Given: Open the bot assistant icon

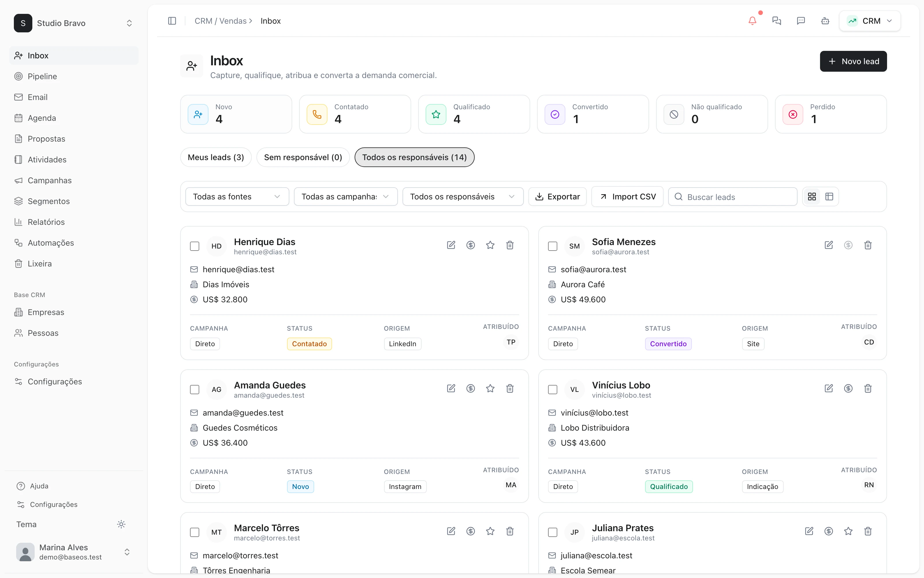Looking at the screenshot, I should [825, 21].
